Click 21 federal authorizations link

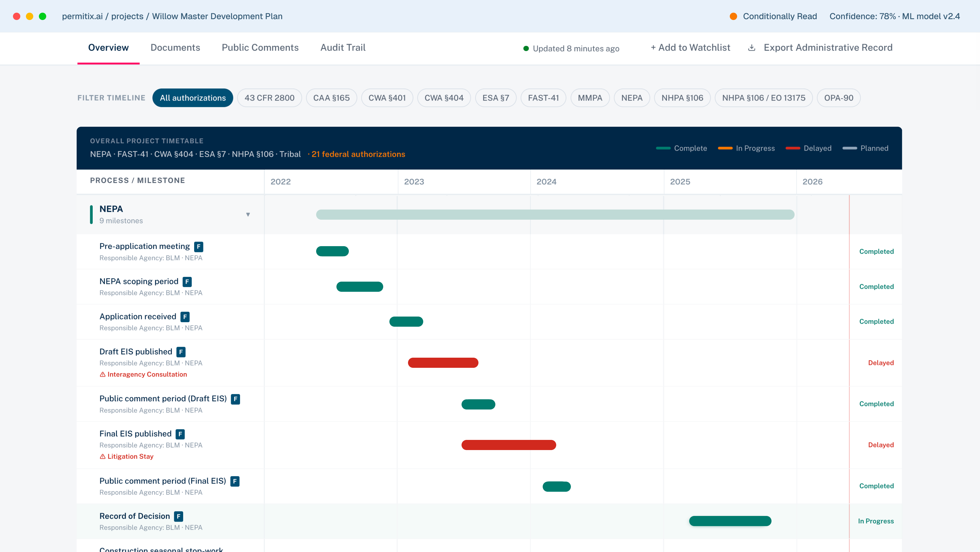[x=358, y=154]
